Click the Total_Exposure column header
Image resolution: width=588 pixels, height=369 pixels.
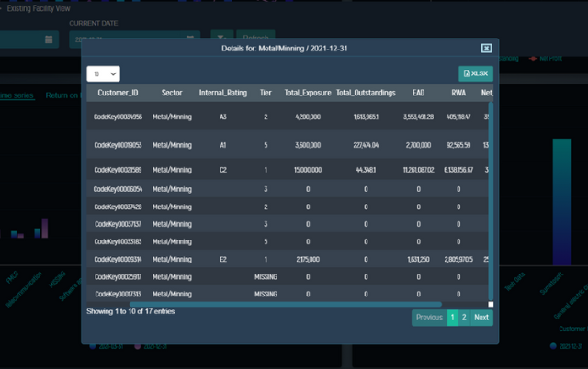[307, 93]
